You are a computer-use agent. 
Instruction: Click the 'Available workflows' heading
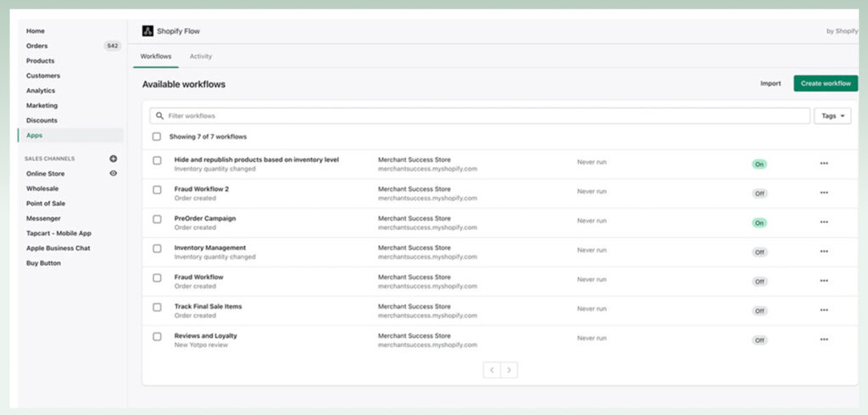pyautogui.click(x=184, y=84)
